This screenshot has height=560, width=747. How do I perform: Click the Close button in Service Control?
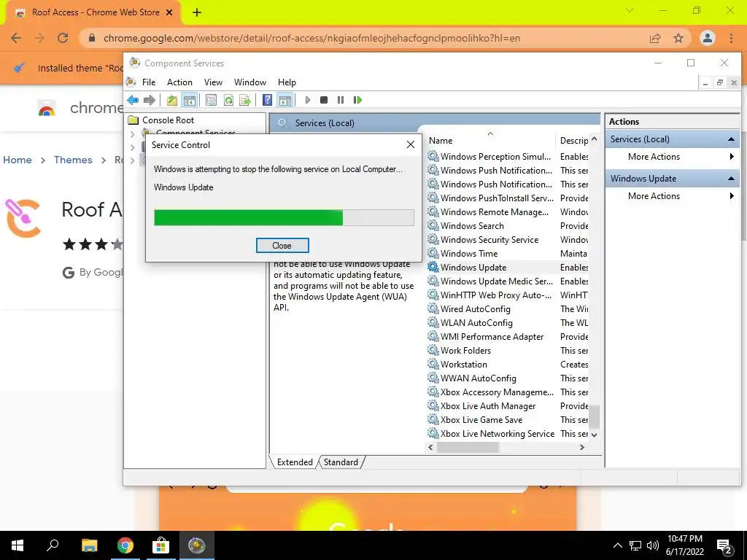tap(282, 246)
